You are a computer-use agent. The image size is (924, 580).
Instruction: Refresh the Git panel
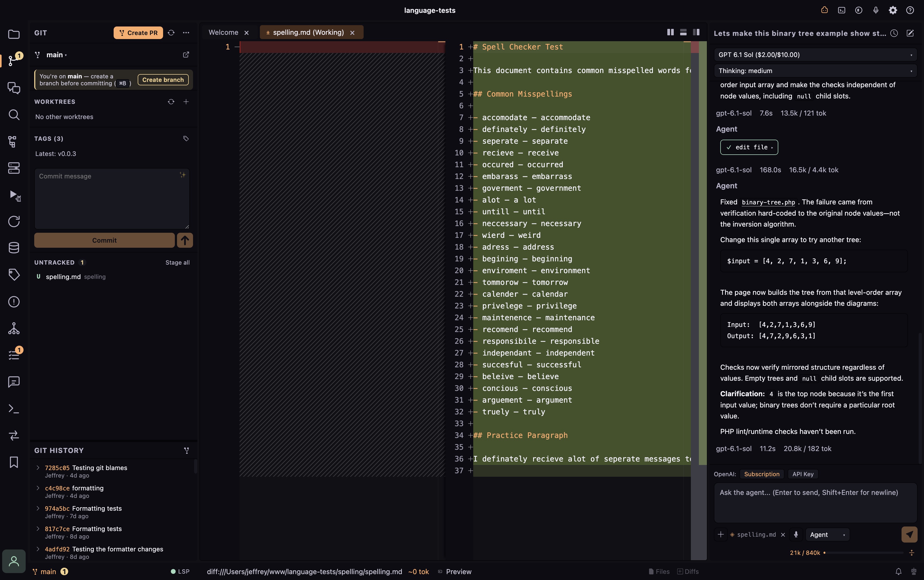(x=171, y=33)
